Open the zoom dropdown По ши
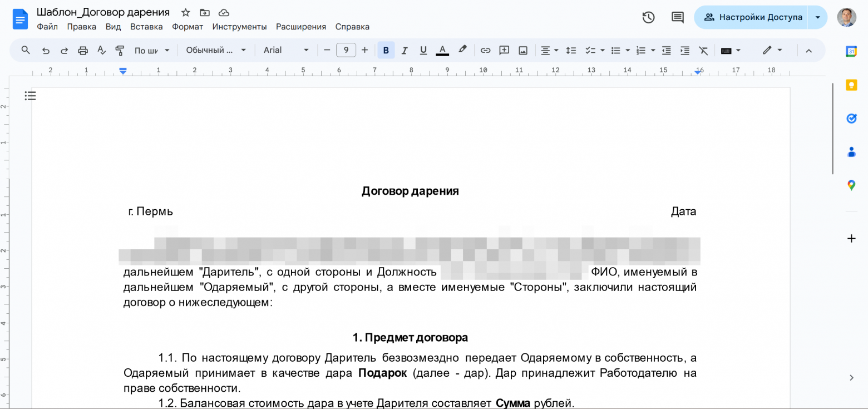The width and height of the screenshot is (868, 409). point(152,50)
